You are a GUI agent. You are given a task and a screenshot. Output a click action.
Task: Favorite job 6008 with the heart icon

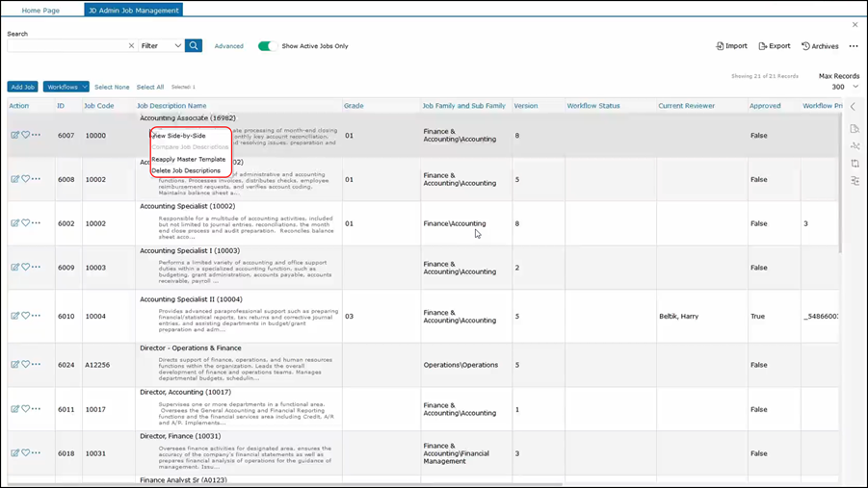[26, 179]
